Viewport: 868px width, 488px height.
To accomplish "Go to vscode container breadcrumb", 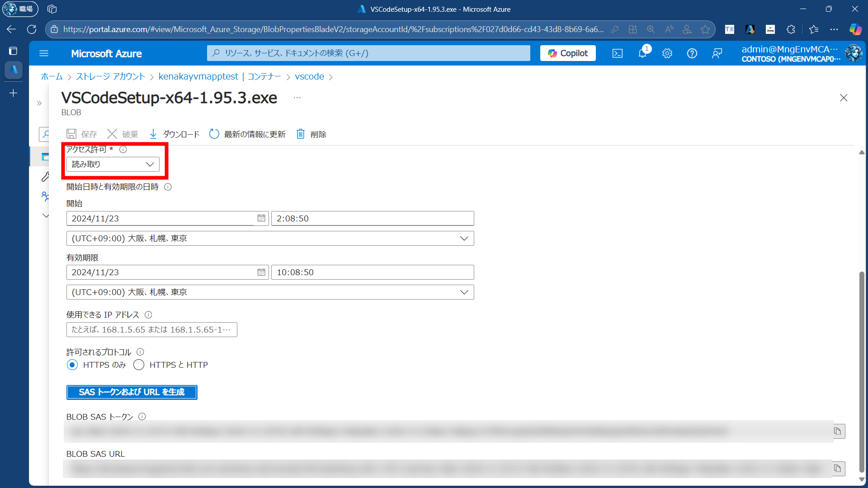I will (310, 76).
